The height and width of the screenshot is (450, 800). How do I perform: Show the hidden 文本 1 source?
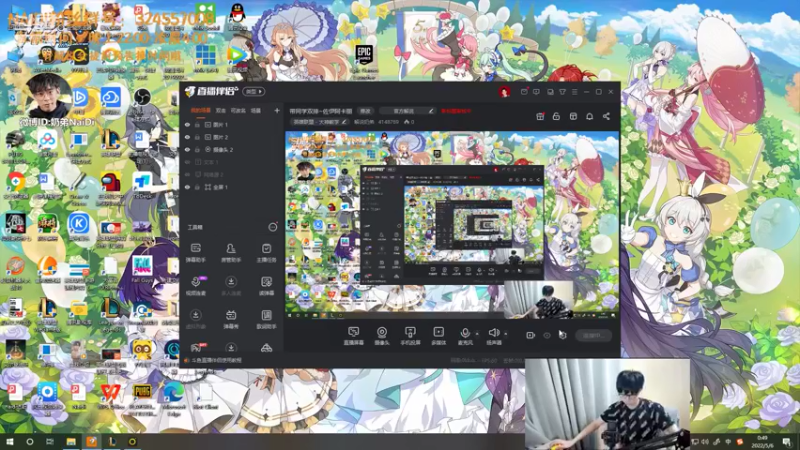click(x=187, y=162)
